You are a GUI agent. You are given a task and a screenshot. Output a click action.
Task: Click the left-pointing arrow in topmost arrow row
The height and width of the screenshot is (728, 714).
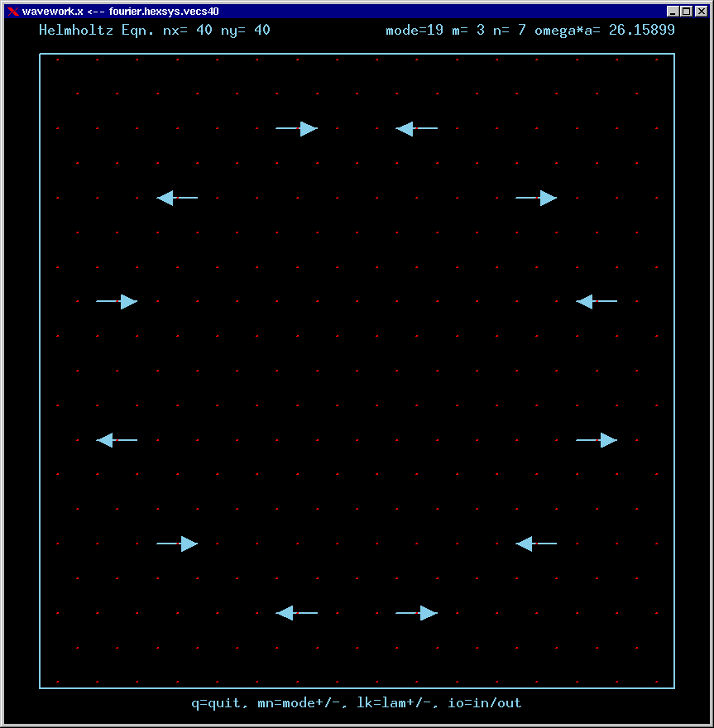click(x=416, y=128)
